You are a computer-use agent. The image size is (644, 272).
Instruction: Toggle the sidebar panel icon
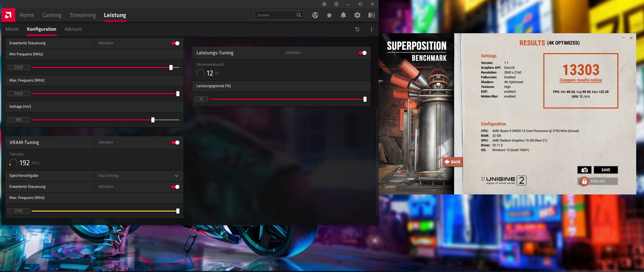[x=372, y=15]
